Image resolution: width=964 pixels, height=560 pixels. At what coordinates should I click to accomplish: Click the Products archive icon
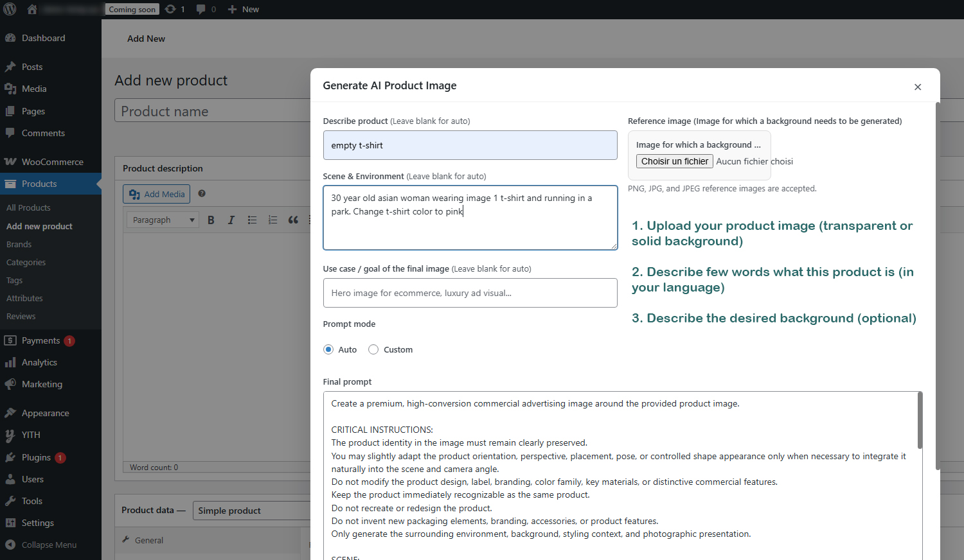click(10, 184)
